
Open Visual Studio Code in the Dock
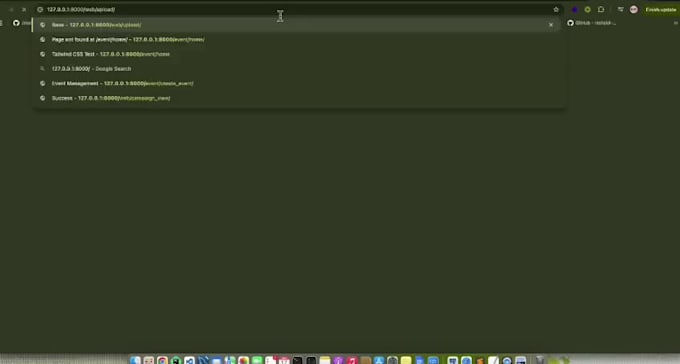point(189,360)
